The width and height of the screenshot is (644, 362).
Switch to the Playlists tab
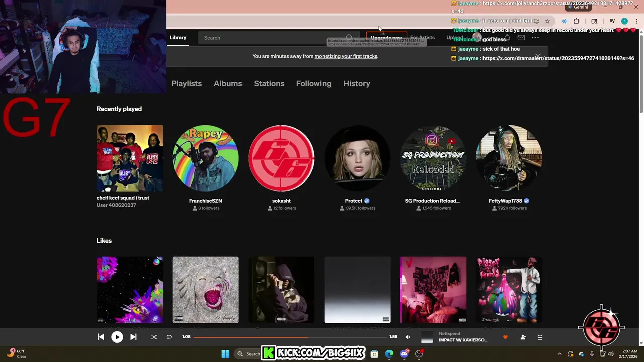186,84
